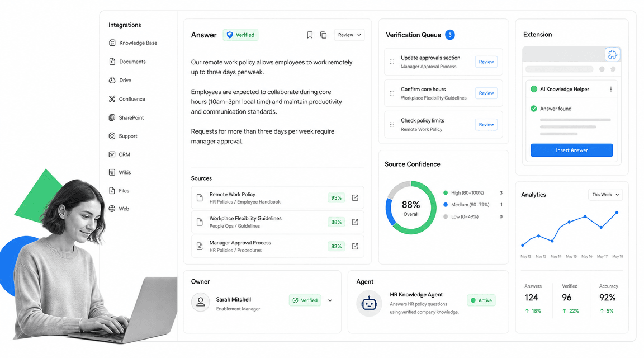The height and width of the screenshot is (358, 644).
Task: Open Manager Approval Process external link icon
Action: click(355, 246)
